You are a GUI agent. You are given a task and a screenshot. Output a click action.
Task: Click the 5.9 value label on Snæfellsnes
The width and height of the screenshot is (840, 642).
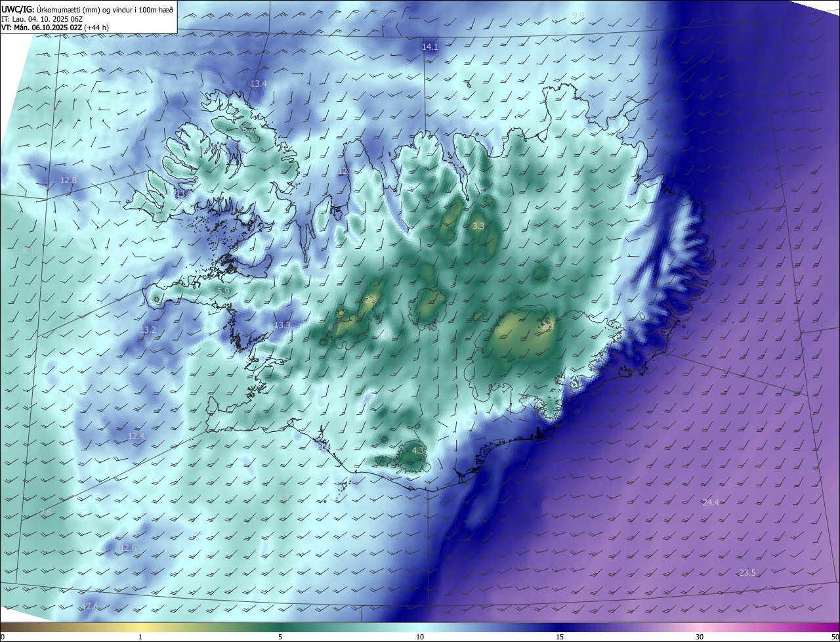(223, 291)
